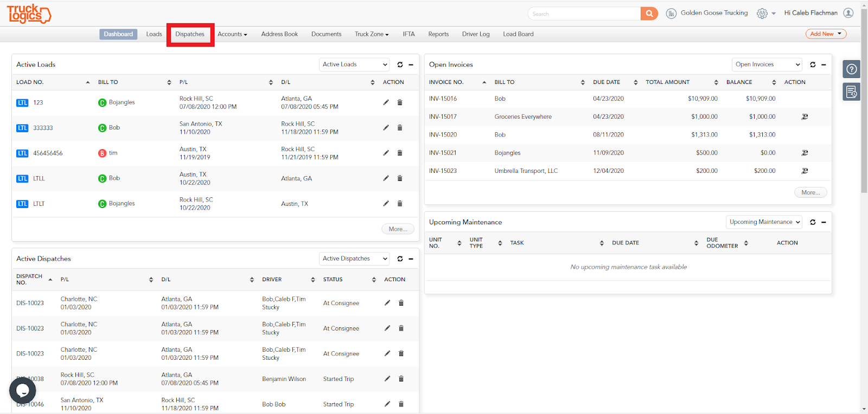The width and height of the screenshot is (868, 414).
Task: Delete load 456456456 with the trash icon
Action: coord(400,153)
